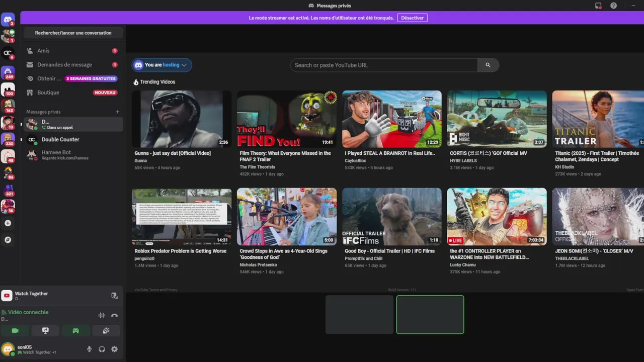Click YouTube Terms and Privacy link

coord(156,290)
